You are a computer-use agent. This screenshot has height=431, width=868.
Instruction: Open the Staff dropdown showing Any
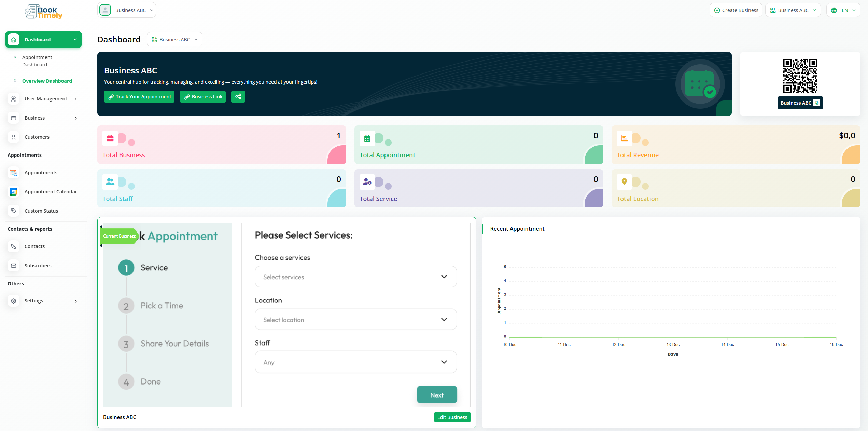tap(355, 362)
